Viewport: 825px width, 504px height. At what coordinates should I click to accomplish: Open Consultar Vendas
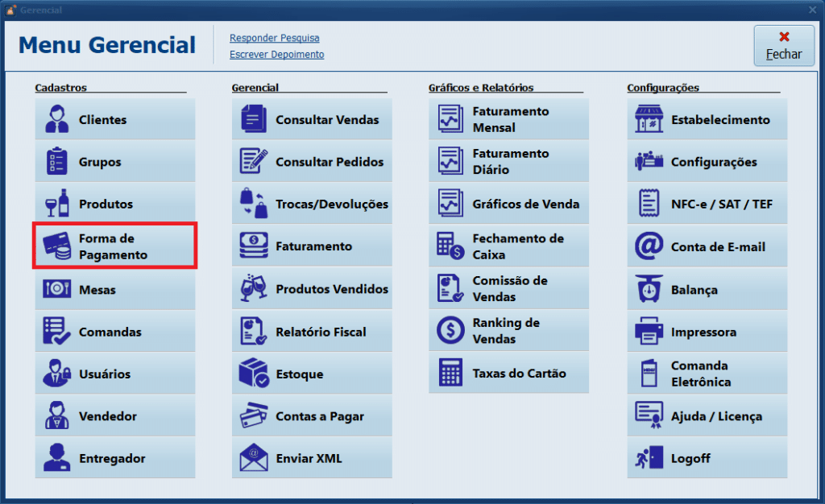coord(312,119)
